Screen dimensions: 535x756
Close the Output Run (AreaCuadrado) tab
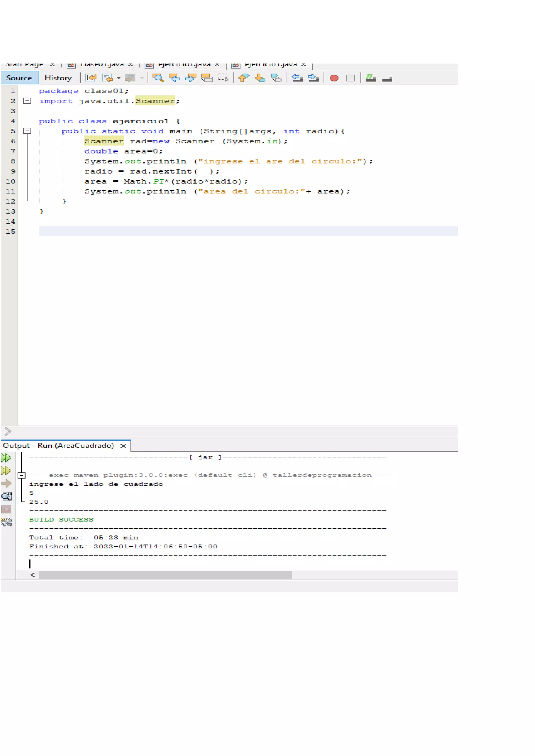(x=123, y=446)
